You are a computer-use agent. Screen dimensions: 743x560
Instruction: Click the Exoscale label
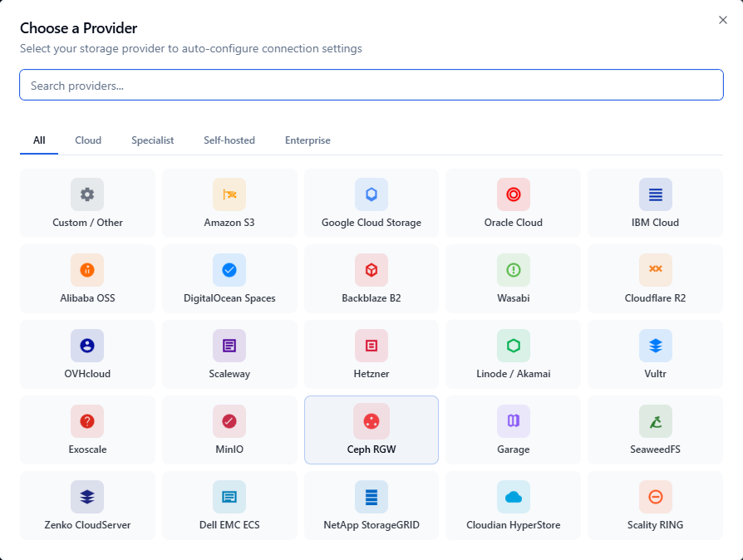click(87, 449)
